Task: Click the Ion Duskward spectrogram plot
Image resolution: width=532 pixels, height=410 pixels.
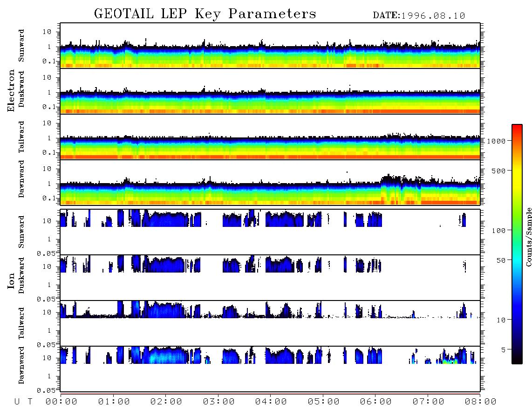Action: click(x=270, y=278)
